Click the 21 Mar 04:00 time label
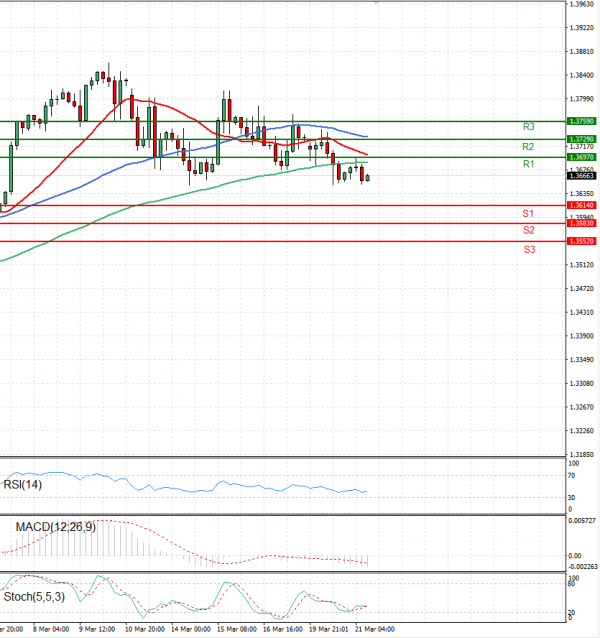 point(375,629)
